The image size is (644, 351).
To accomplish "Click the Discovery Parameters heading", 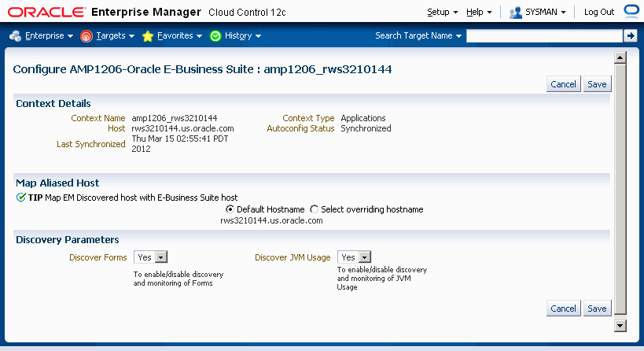I will click(x=68, y=239).
